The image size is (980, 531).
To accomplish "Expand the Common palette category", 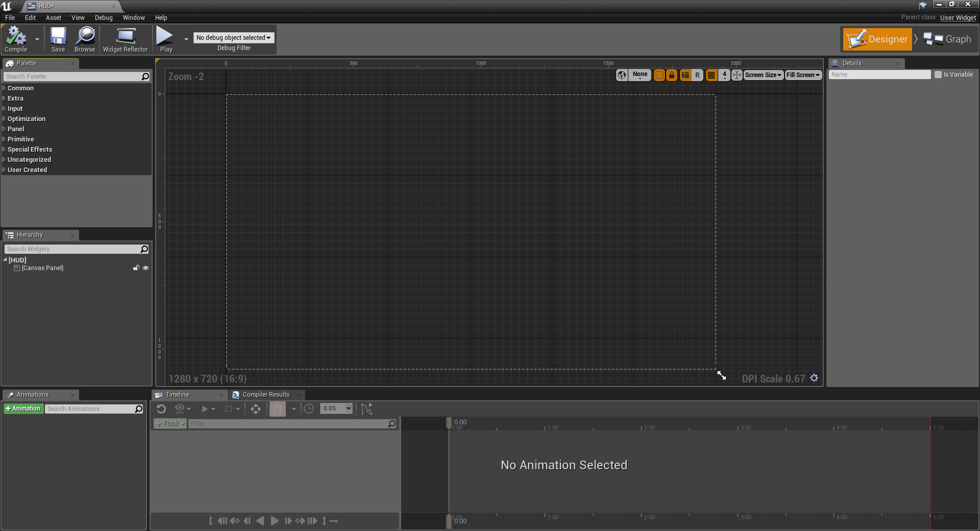I will pos(20,88).
